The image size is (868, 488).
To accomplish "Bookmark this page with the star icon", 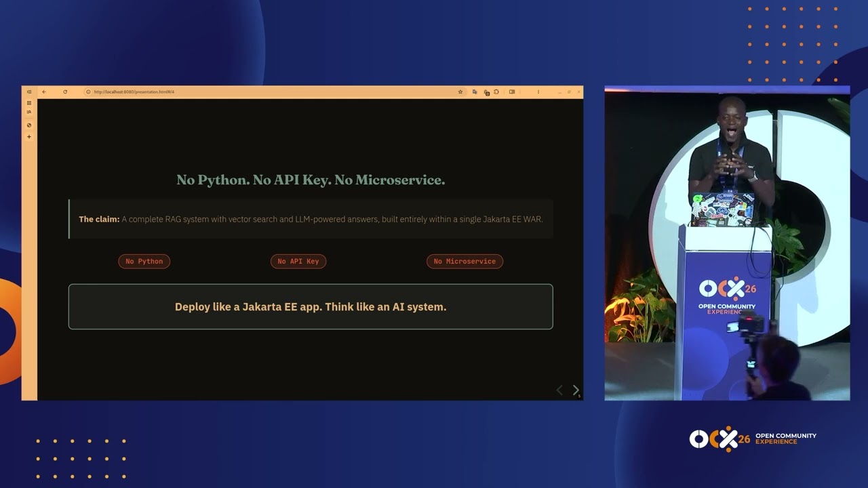I will coord(460,91).
